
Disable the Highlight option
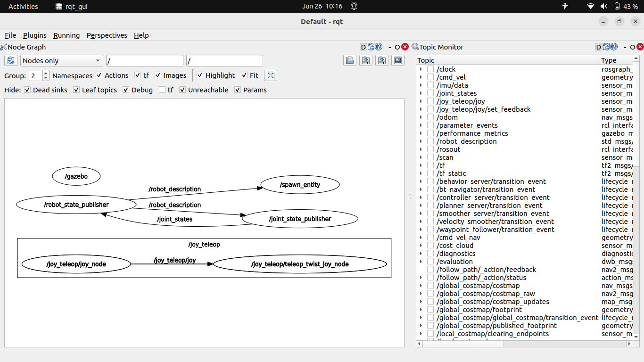click(x=199, y=75)
